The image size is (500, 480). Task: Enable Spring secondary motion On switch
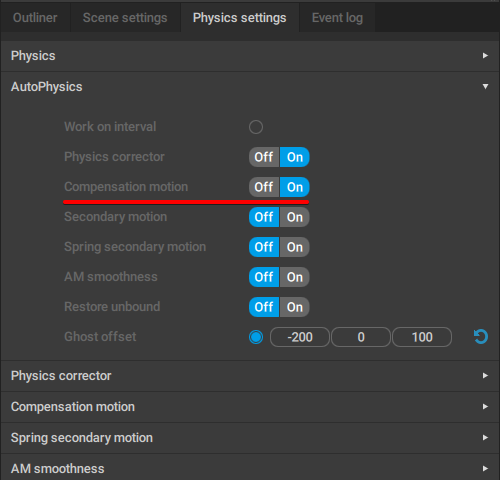tap(295, 247)
